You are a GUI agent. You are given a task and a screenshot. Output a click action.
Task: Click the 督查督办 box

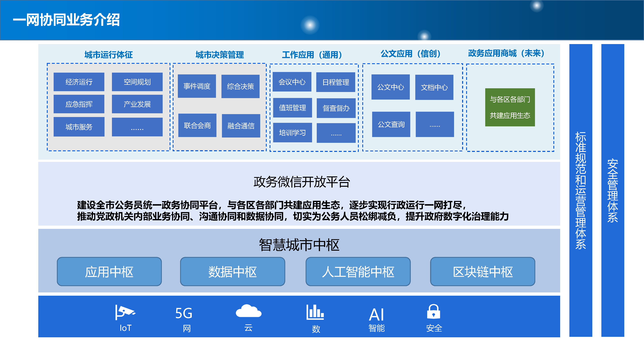[x=336, y=108]
